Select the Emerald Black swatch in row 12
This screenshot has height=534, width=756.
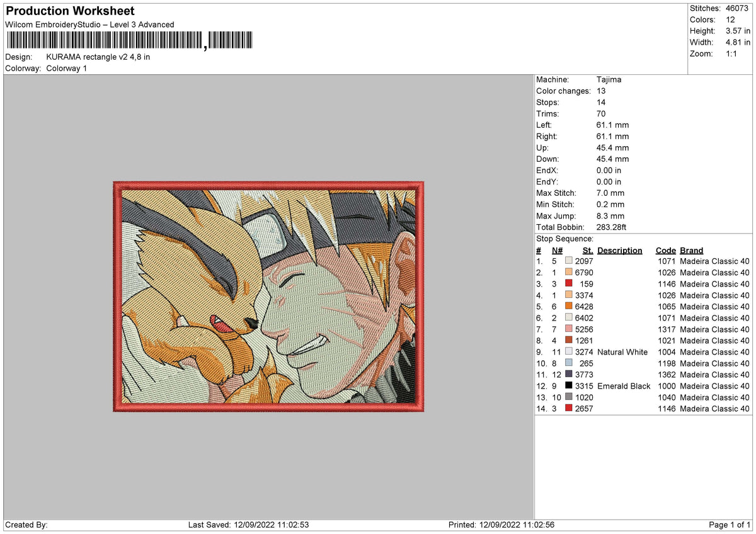pyautogui.click(x=569, y=386)
